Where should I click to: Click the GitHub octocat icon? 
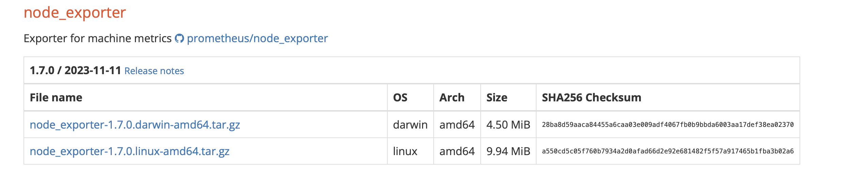click(179, 38)
